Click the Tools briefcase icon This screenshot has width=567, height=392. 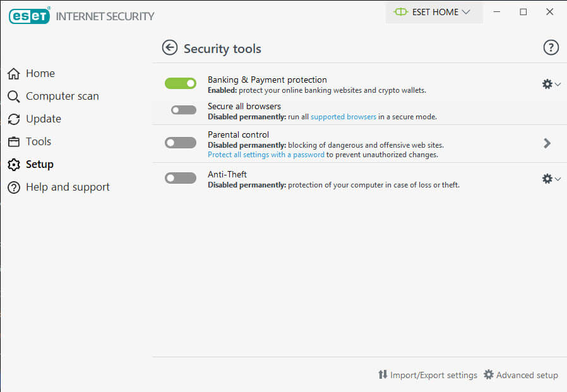pos(14,142)
